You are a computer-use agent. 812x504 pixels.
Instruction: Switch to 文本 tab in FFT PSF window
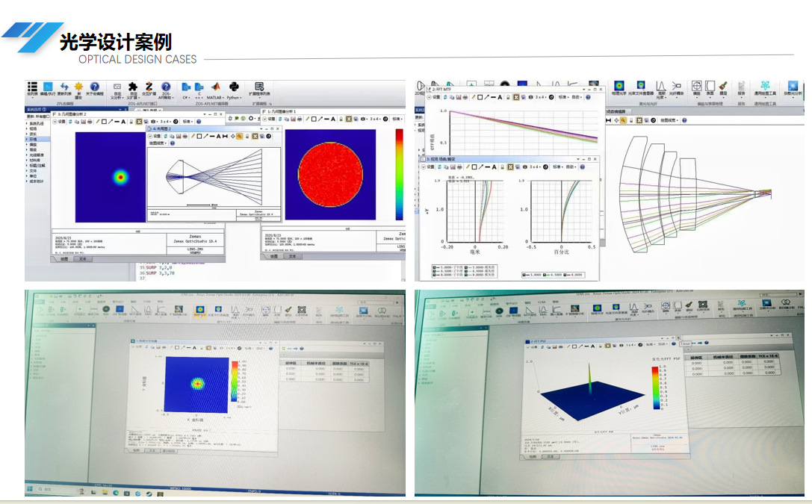coord(550,456)
